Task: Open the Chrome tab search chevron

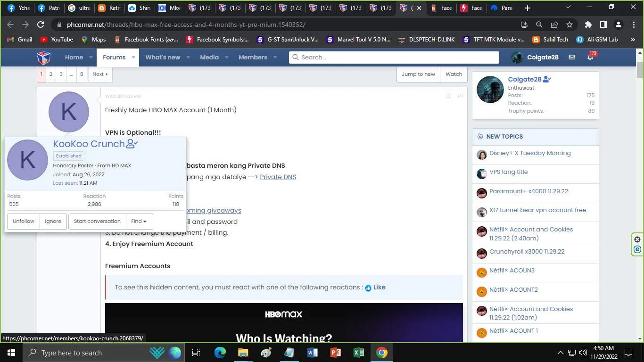Action: point(568,8)
